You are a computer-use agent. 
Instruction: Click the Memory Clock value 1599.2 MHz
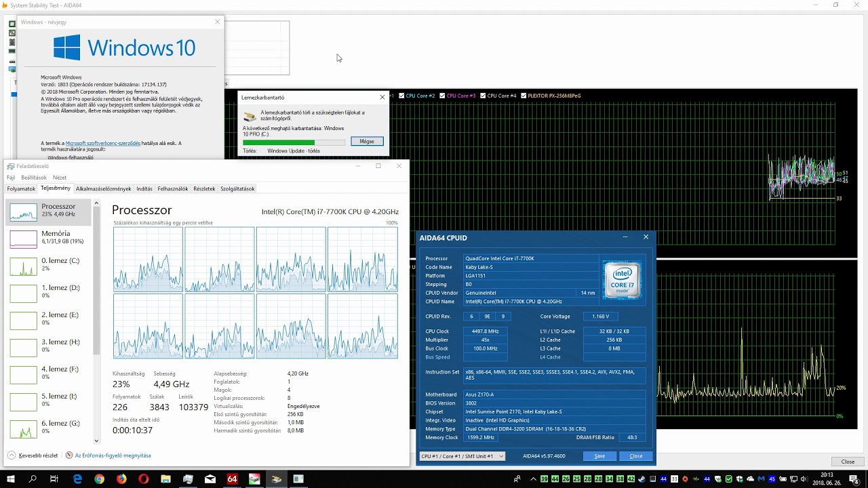pyautogui.click(x=481, y=438)
